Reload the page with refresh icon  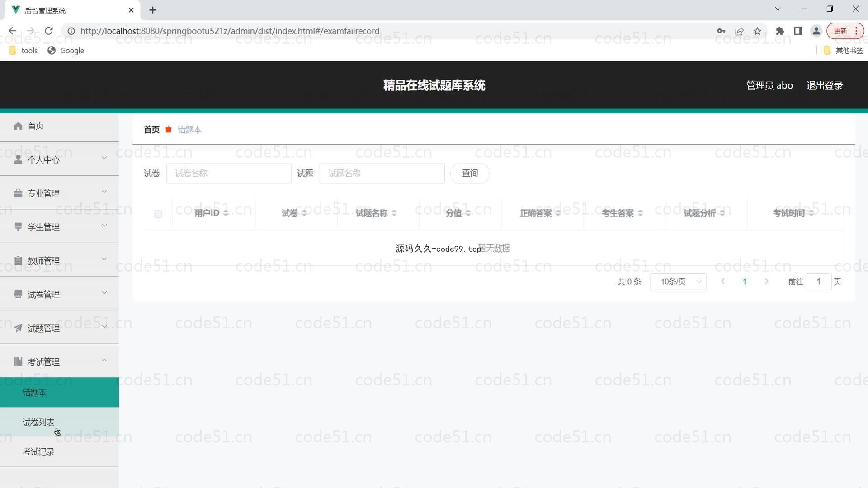pyautogui.click(x=49, y=31)
